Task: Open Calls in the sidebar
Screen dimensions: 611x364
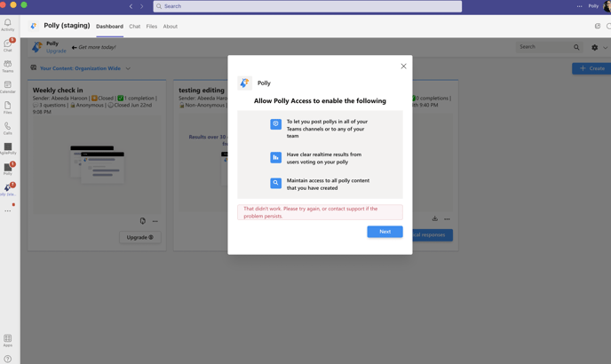Action: tap(7, 128)
